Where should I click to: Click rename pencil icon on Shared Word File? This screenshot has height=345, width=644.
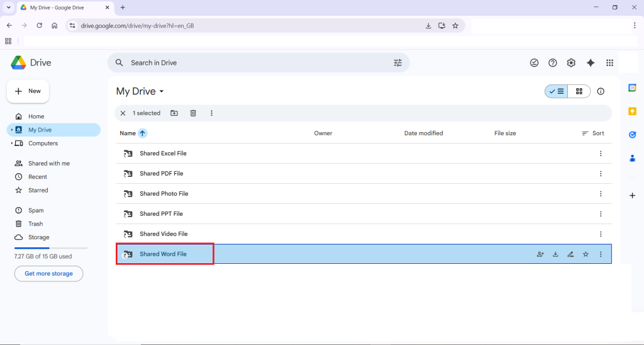pos(570,254)
